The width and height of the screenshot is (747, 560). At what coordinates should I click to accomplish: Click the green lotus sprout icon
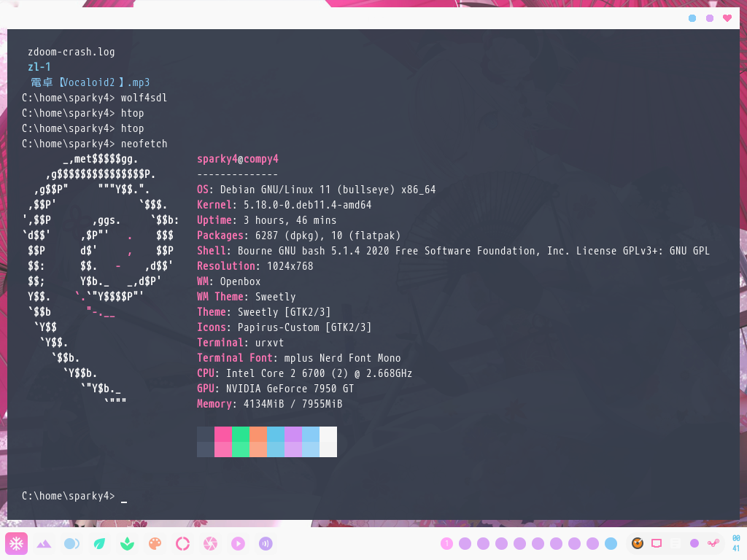[x=127, y=543]
